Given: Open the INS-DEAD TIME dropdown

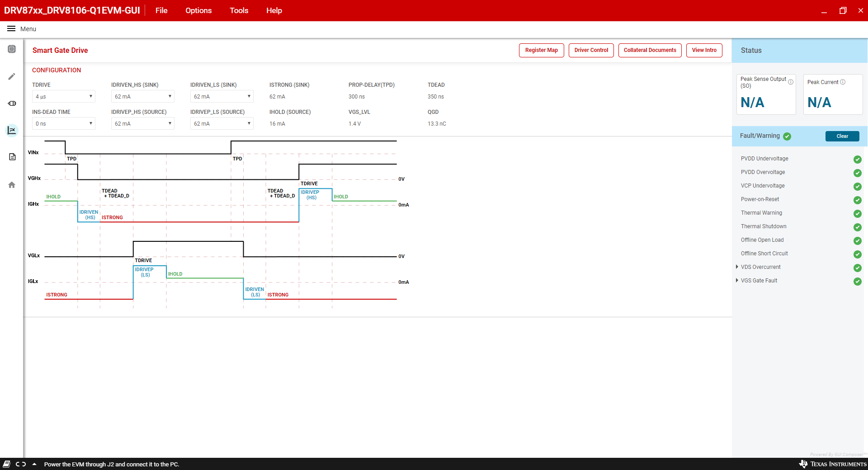Looking at the screenshot, I should [x=63, y=123].
